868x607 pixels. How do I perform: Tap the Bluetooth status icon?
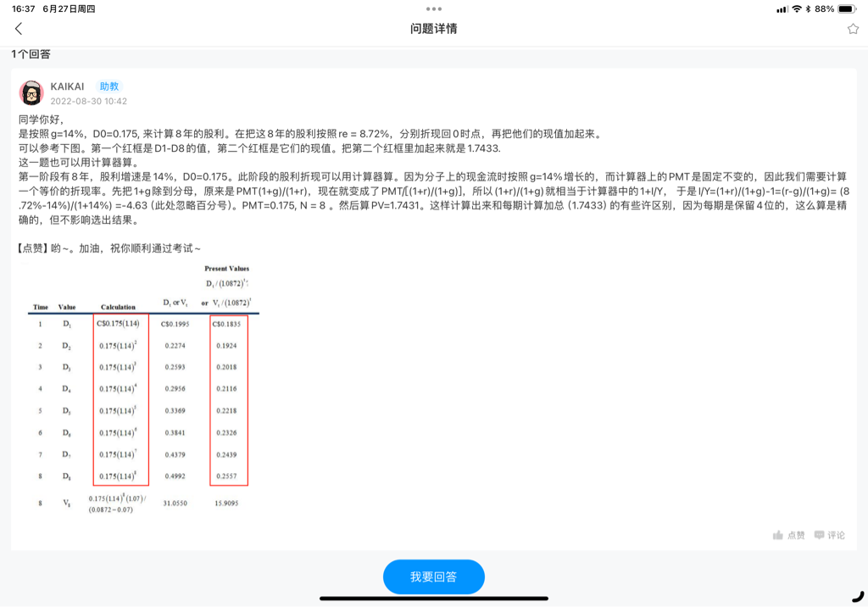[809, 9]
